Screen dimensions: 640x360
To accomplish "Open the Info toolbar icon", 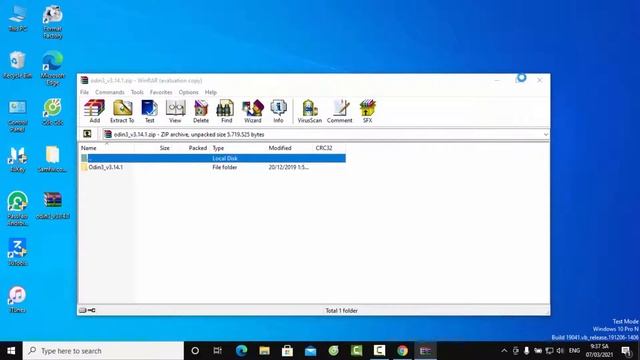I will point(278,111).
